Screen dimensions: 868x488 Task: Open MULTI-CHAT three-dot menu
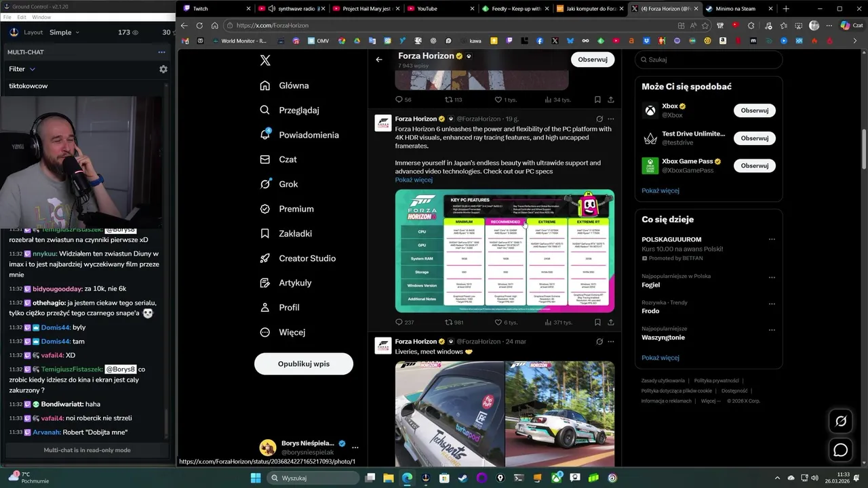161,52
